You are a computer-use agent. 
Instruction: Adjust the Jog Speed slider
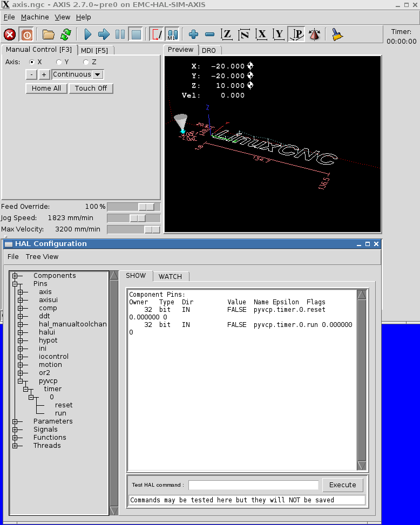[138, 219]
